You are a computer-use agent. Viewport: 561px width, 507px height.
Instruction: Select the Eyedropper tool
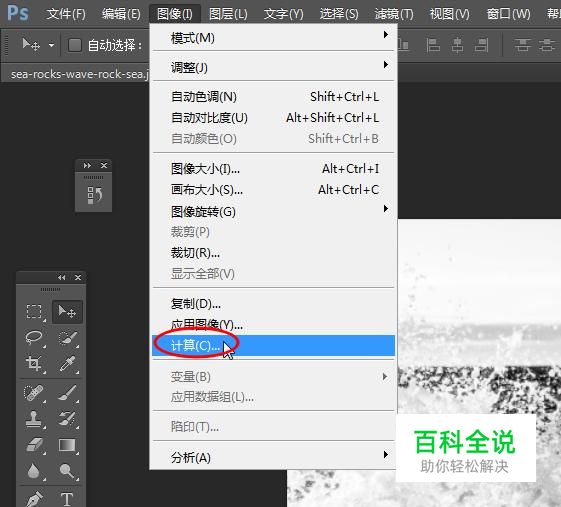pyautogui.click(x=67, y=363)
